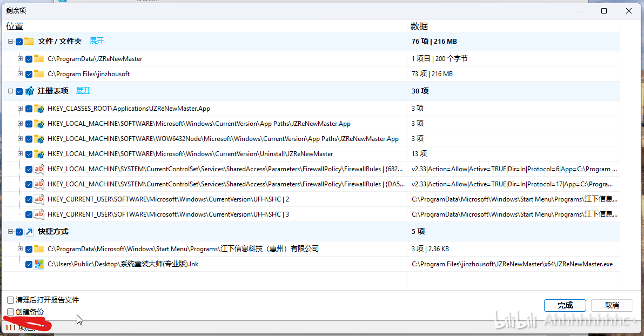Uncheck the 快捷方式 group checkbox
This screenshot has width=644, height=336.
tap(19, 232)
